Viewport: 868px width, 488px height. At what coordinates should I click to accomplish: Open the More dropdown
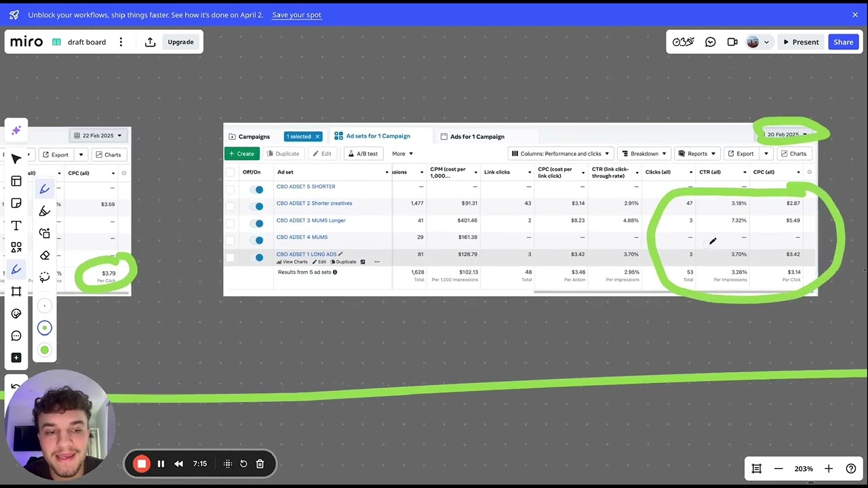click(x=402, y=154)
